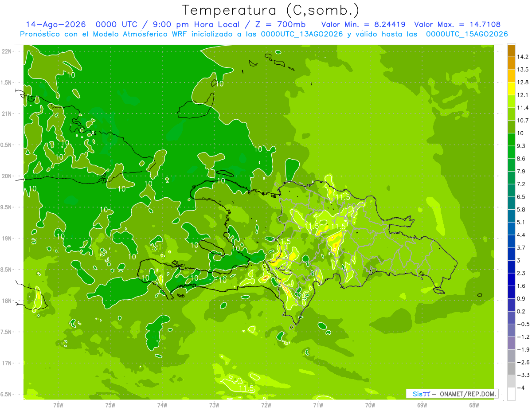Pick the yellow colorbar swatch between 12.1 and 12.8
The image size is (532, 411).
click(x=511, y=89)
